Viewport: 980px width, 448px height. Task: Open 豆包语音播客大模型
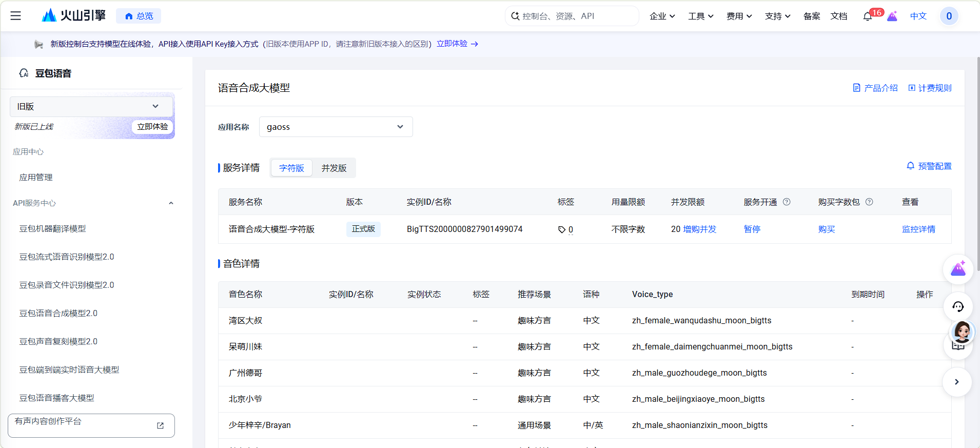56,398
